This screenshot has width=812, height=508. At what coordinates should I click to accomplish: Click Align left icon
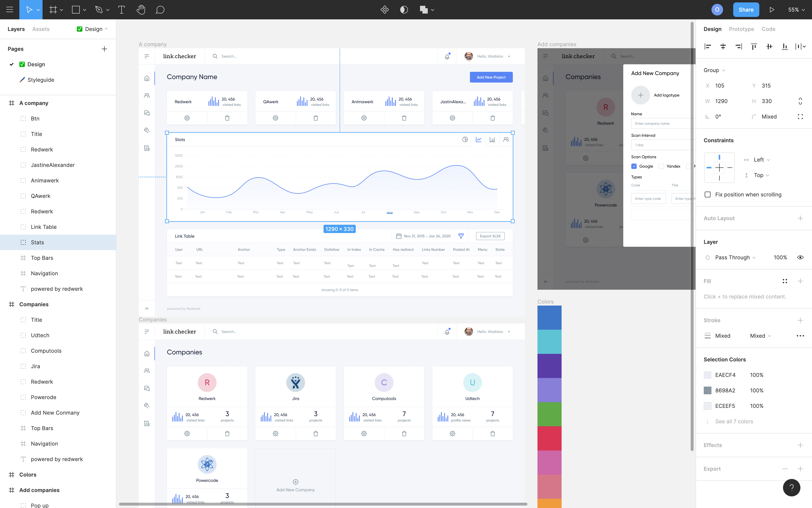[708, 47]
